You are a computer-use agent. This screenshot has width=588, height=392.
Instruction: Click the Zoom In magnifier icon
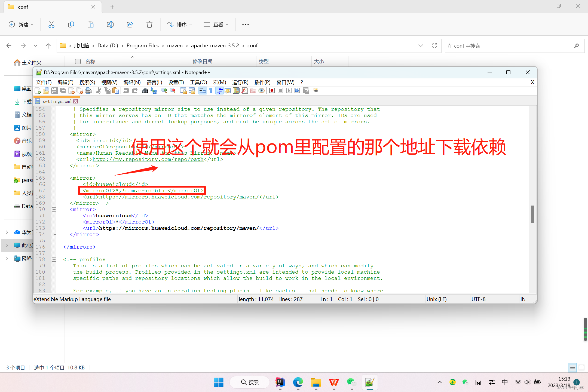164,91
